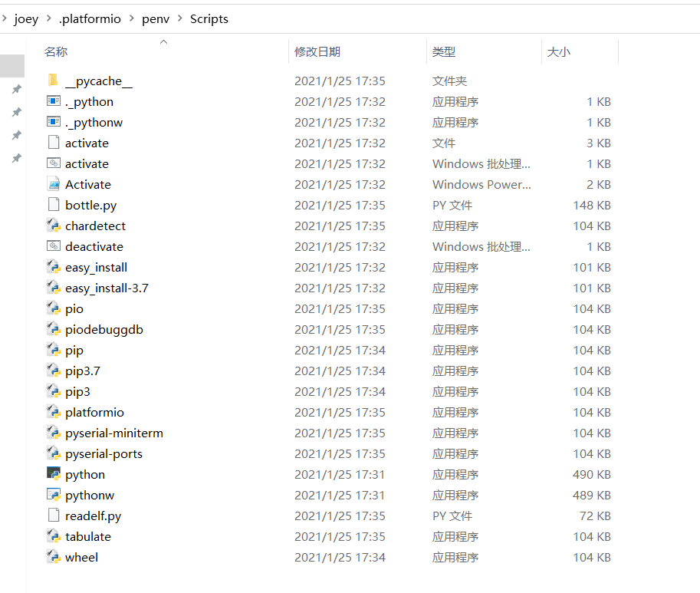Click the 489 KB size of pythonw

pyautogui.click(x=592, y=496)
